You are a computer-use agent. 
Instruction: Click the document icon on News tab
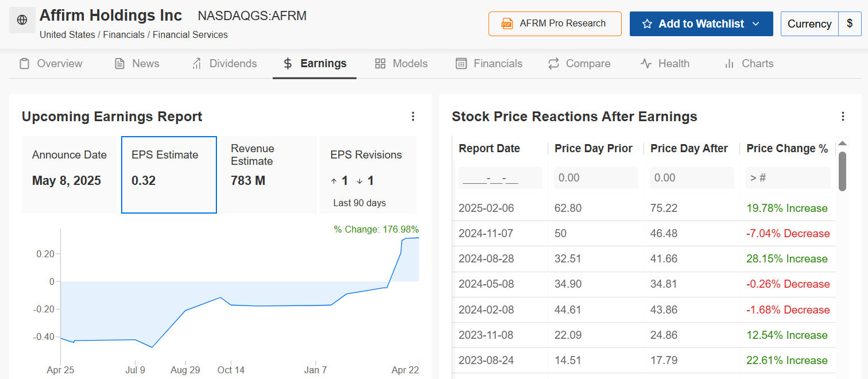tap(119, 64)
